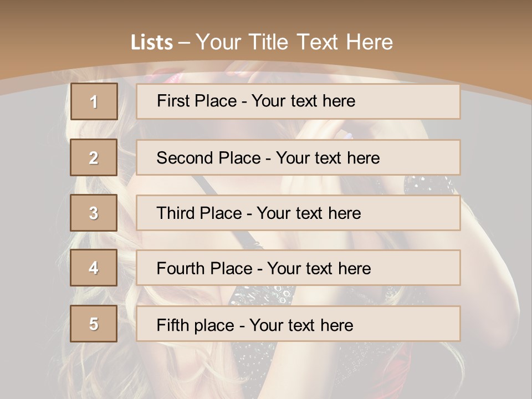This screenshot has height=399, width=532.
Task: Select the number 2 box
Action: coord(94,157)
